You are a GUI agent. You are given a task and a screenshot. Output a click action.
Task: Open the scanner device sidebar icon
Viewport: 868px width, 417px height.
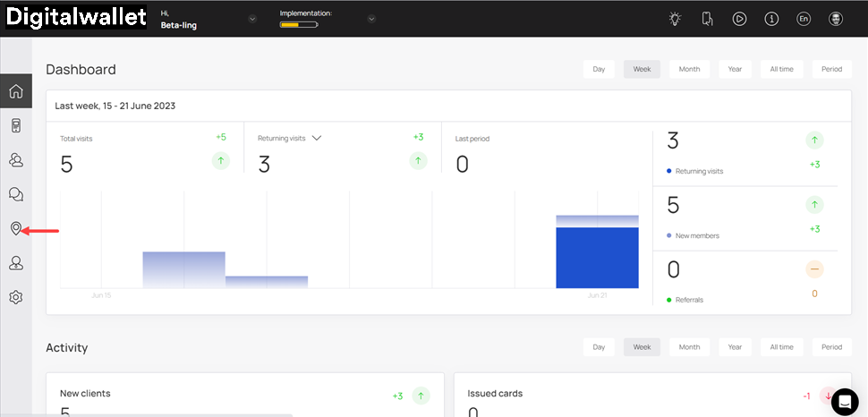pos(16,125)
